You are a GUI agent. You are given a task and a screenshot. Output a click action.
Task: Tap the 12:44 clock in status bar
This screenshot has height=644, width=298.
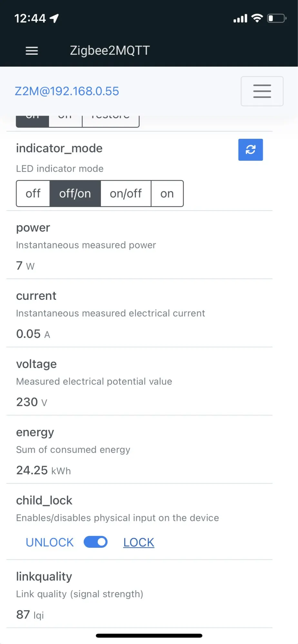(x=30, y=18)
